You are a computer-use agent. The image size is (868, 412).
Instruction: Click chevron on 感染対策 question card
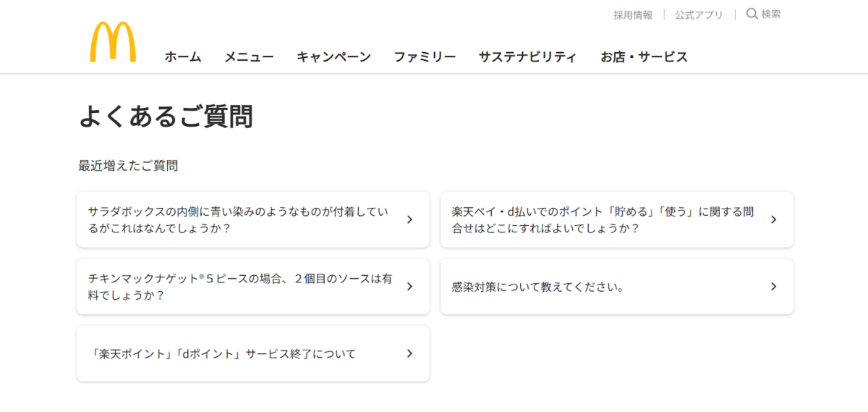(x=773, y=287)
